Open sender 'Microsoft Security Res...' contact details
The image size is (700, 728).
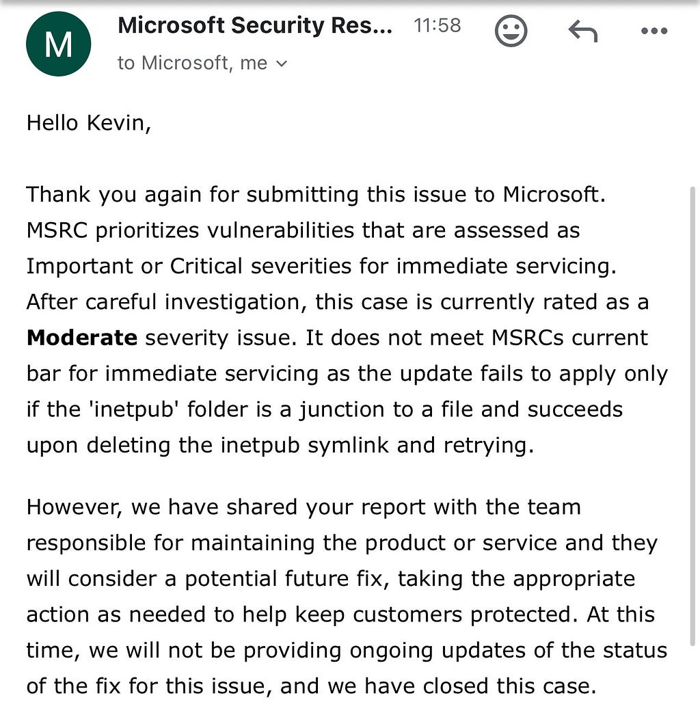255,25
